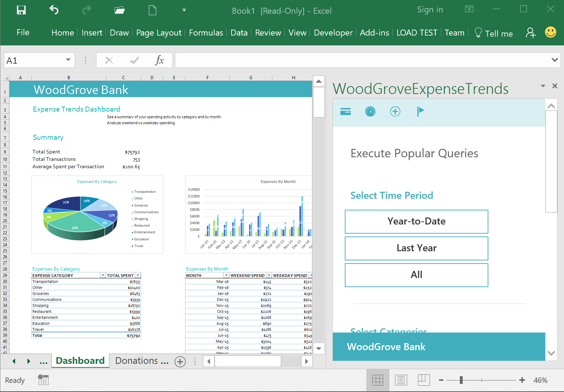Click the task pane scroll down arrow
This screenshot has width=564, height=392.
551,353
